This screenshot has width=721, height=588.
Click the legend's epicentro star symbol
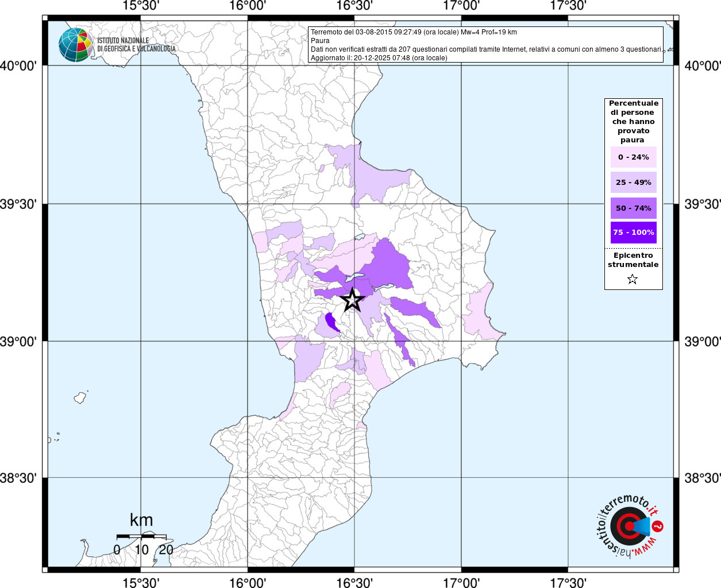pos(633,280)
